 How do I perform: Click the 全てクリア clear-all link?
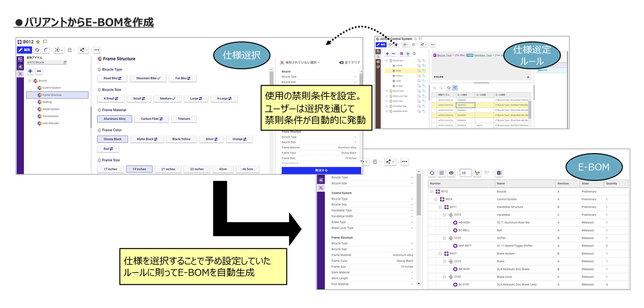pyautogui.click(x=350, y=63)
